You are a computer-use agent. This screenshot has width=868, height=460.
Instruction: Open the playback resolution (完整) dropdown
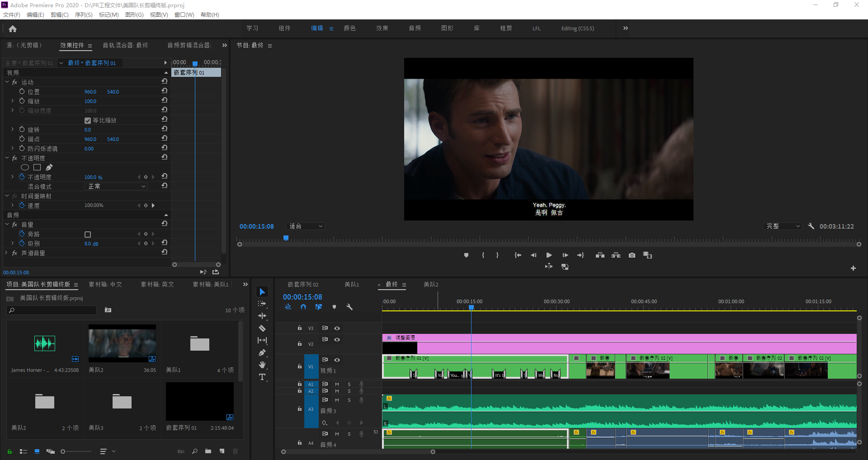click(x=783, y=226)
